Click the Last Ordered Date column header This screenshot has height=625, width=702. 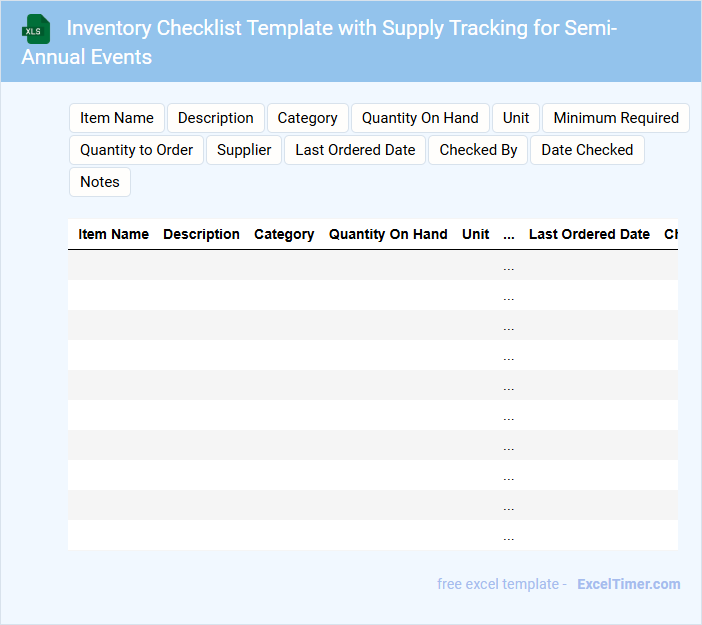click(589, 234)
